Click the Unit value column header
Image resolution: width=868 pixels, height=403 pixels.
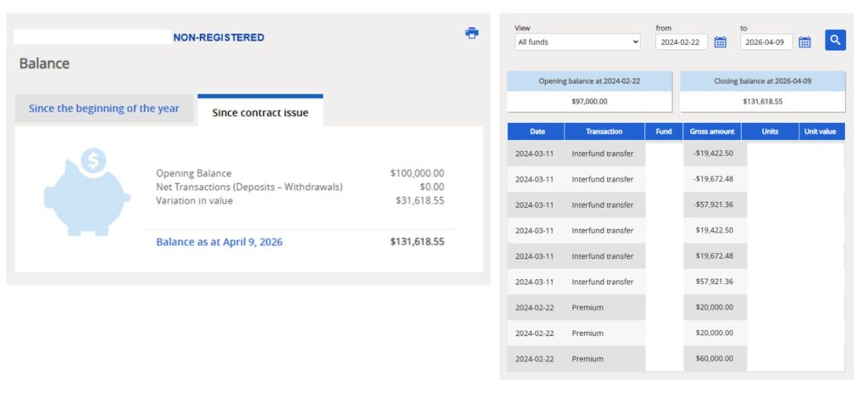pyautogui.click(x=821, y=132)
